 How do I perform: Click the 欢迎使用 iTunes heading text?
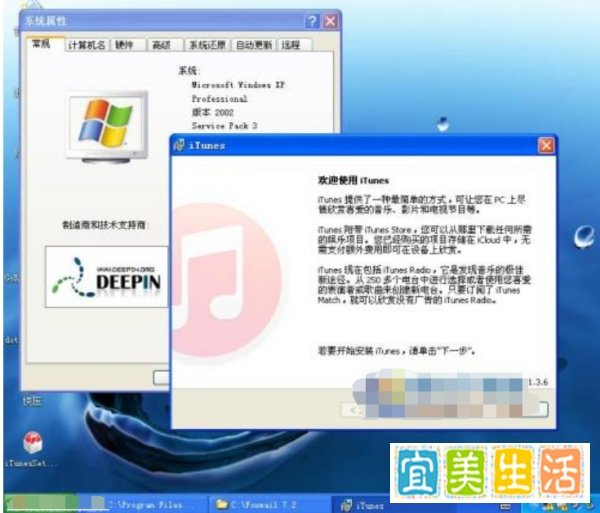(x=353, y=181)
